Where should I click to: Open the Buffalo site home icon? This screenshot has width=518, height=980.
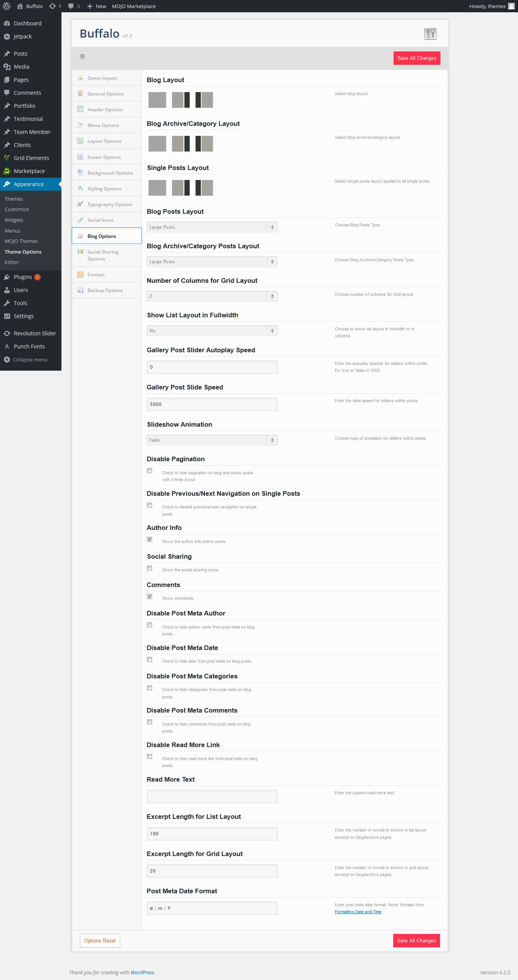(20, 6)
